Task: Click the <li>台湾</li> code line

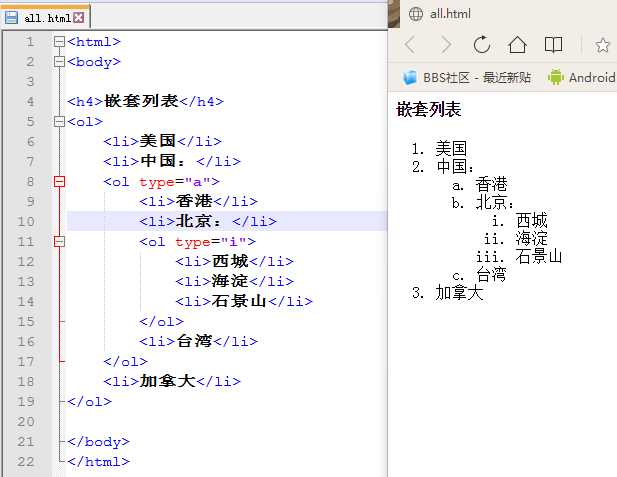Action: pos(198,341)
